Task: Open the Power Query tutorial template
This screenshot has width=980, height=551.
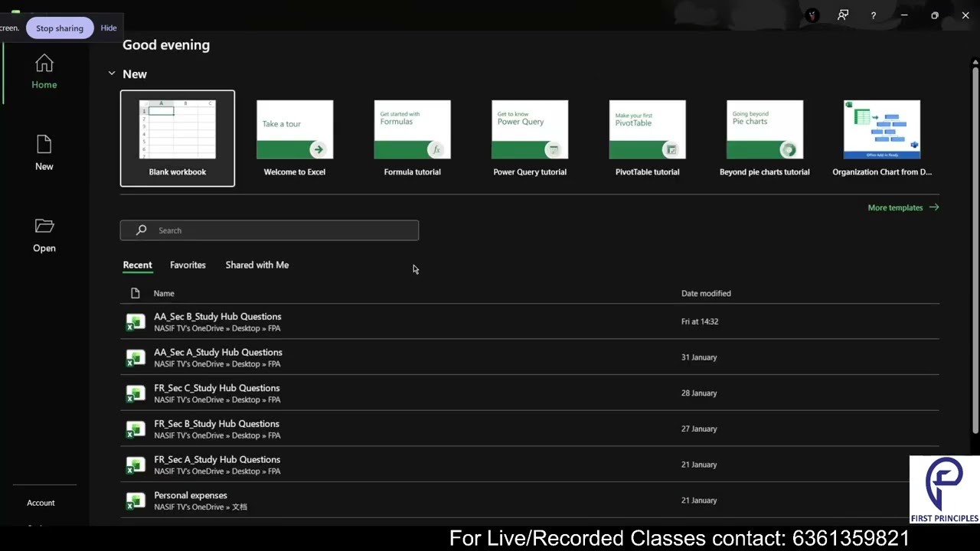Action: 530,139
